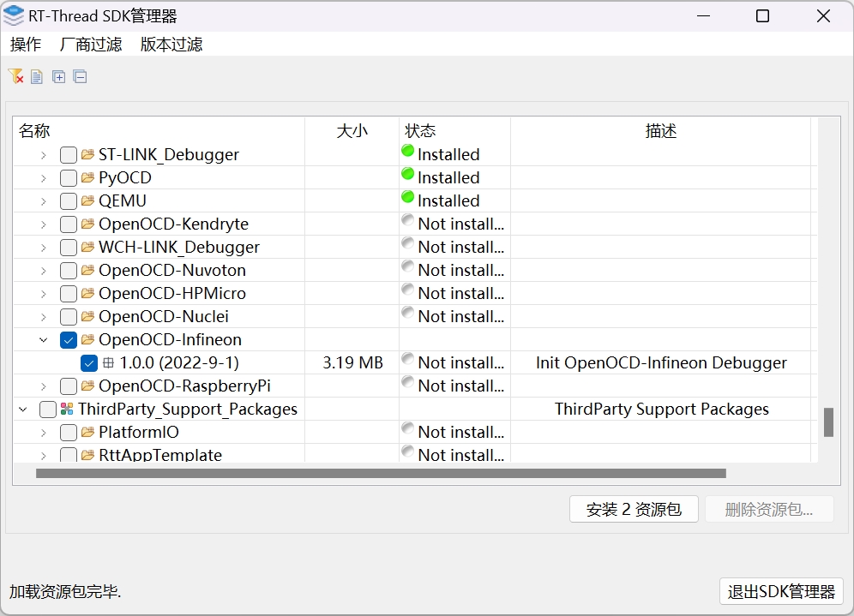
Task: Click the OpenOCD-Nuvoton folder icon
Action: (x=87, y=270)
